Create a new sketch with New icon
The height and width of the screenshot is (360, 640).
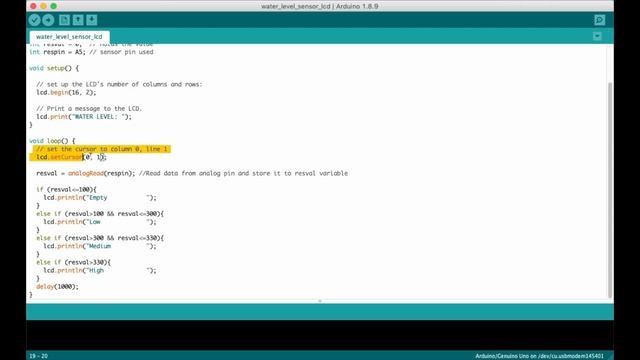(64, 20)
